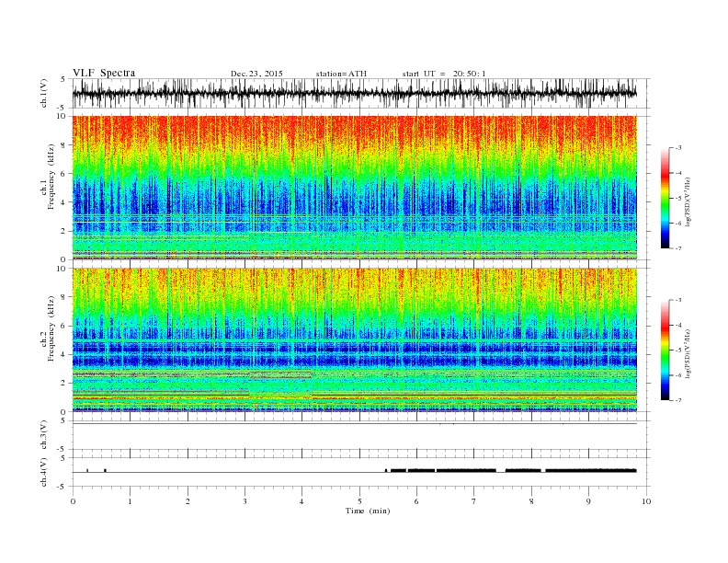Click the "-3" tick on ch.1 color bar
The width and height of the screenshot is (728, 563).
pos(677,148)
